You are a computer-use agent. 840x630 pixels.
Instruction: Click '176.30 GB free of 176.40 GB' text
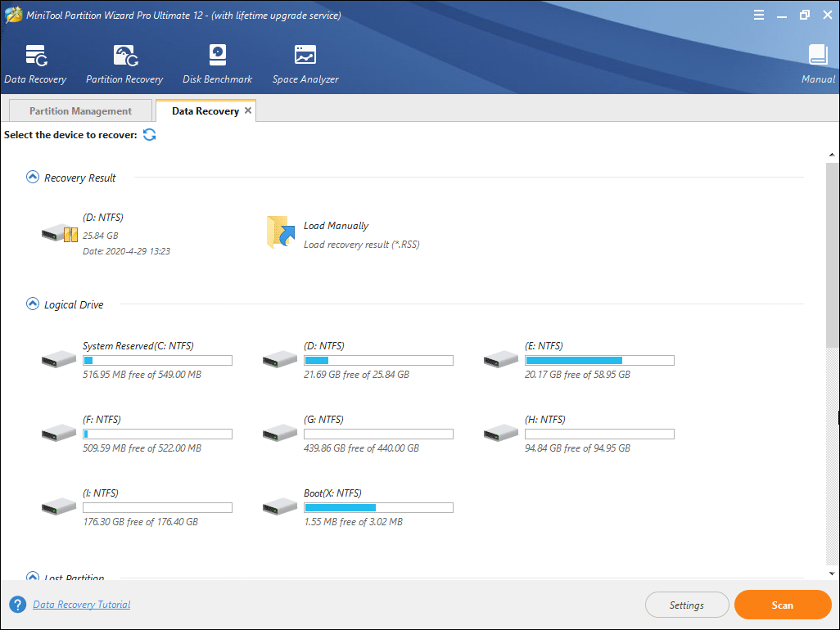coord(140,522)
